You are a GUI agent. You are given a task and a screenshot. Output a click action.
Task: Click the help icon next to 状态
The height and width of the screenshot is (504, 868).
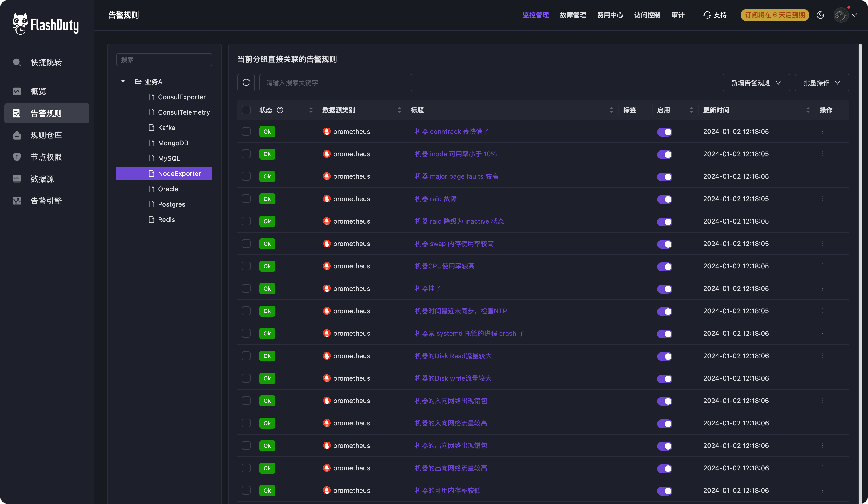(x=280, y=110)
